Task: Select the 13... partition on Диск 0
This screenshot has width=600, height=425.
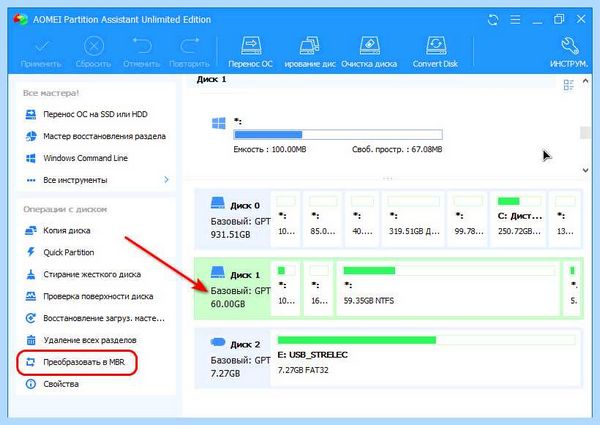Action: pyautogui.click(x=565, y=219)
